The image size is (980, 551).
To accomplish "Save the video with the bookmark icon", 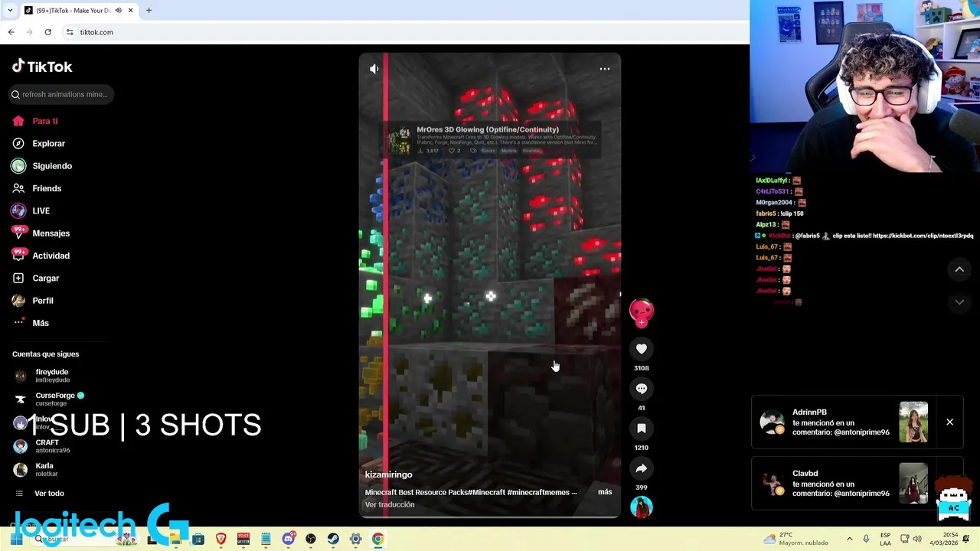I will click(642, 429).
